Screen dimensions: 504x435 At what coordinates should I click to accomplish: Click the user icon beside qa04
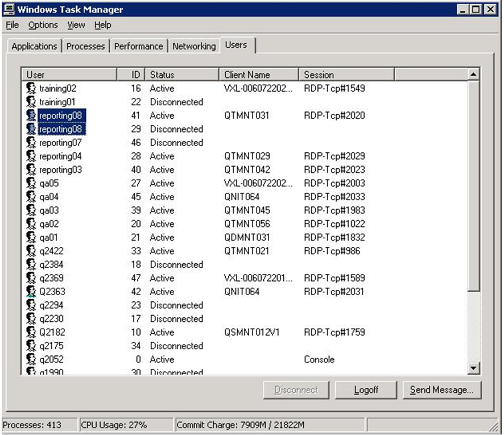pyautogui.click(x=31, y=197)
